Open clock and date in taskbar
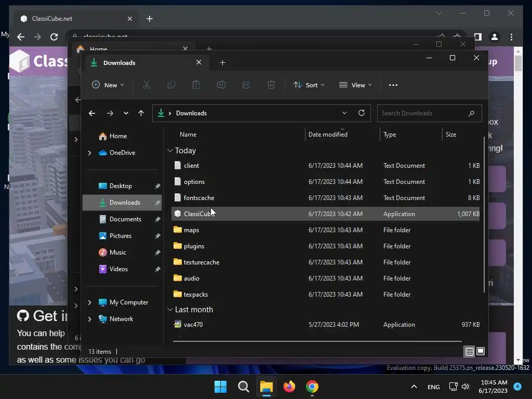Image resolution: width=532 pixels, height=399 pixels. click(494, 387)
